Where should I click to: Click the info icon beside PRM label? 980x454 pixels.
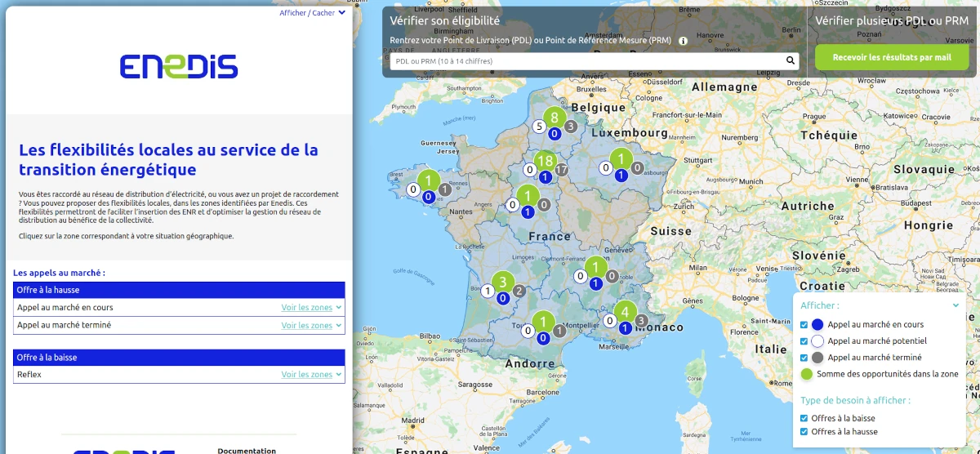[x=683, y=41]
